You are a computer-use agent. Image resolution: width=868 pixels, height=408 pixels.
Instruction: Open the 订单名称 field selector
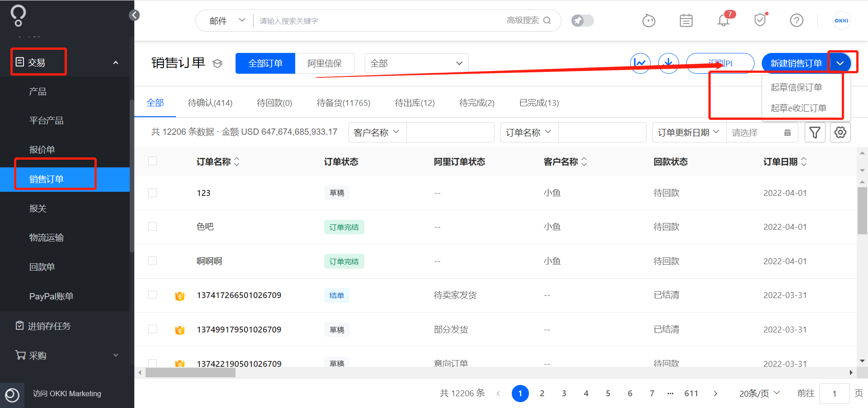[529, 133]
